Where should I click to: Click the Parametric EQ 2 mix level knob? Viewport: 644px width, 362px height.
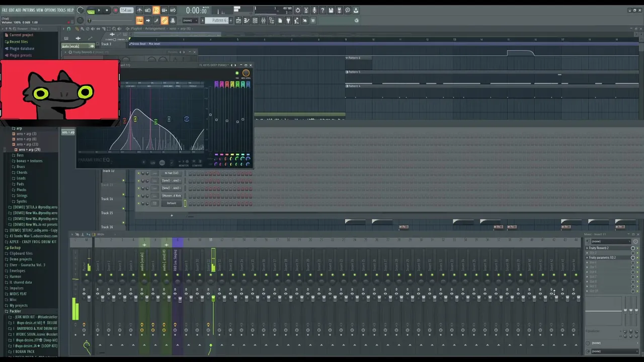point(246,73)
